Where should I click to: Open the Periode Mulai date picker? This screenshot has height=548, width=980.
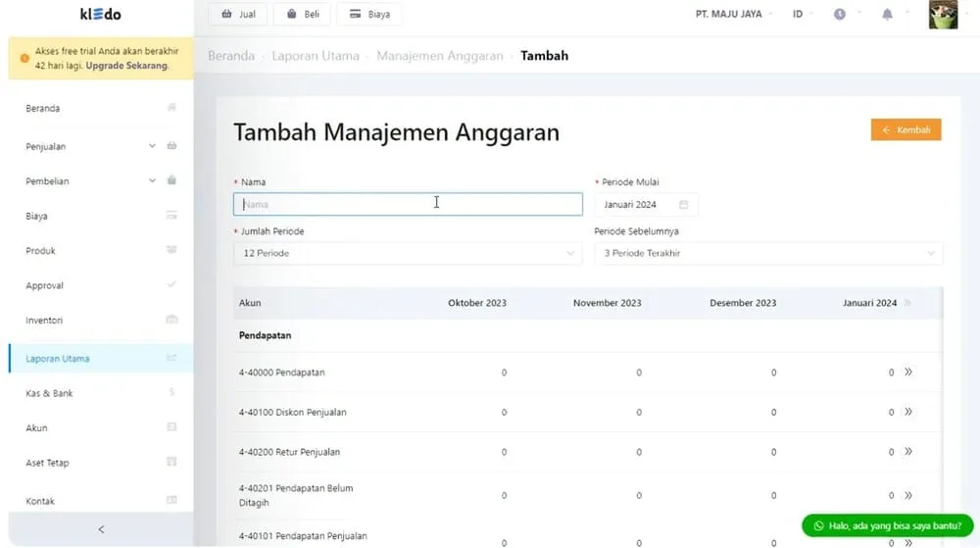point(646,204)
